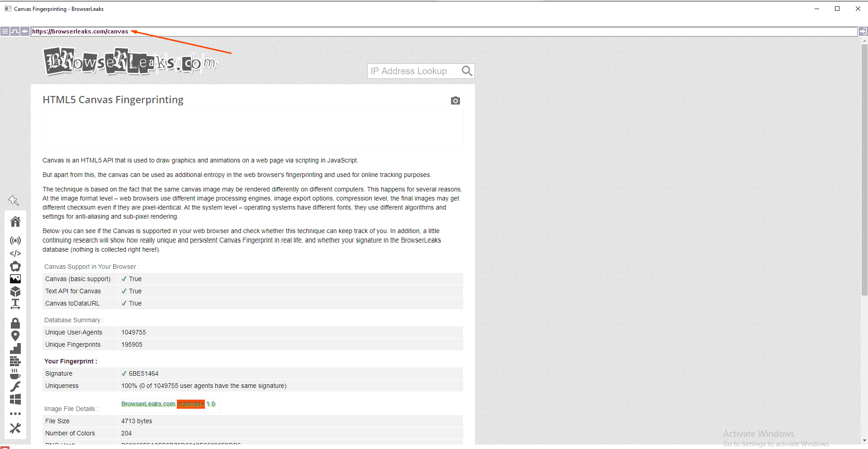Open the Canvas picture sidebar icon
This screenshot has width=868, height=449.
[15, 279]
